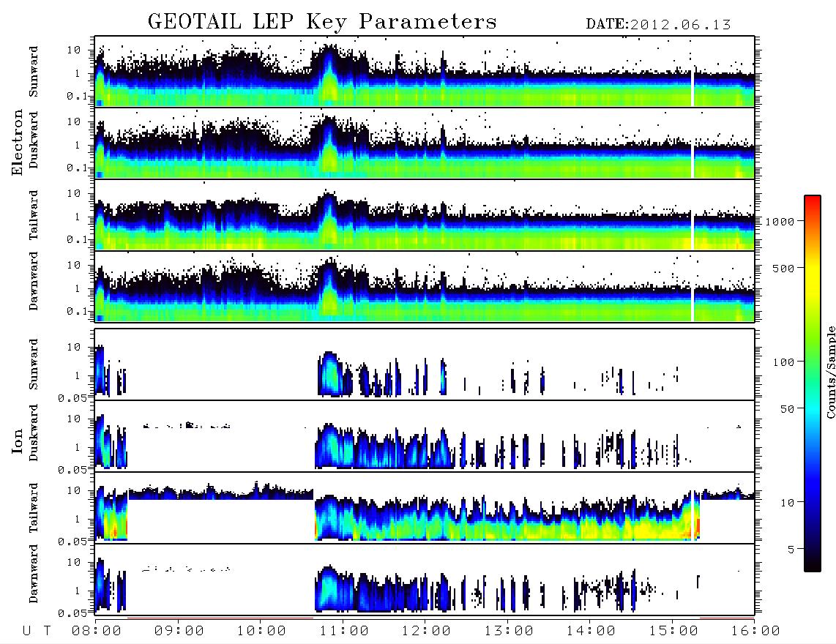Click the "5" colorbar tick label
The image size is (836, 644).
pos(791,550)
